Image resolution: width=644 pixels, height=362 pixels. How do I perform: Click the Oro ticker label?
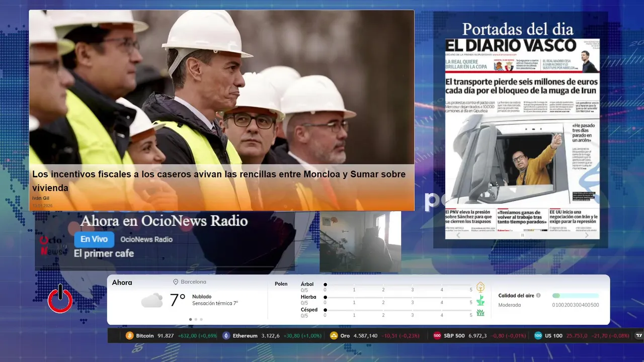(x=345, y=336)
